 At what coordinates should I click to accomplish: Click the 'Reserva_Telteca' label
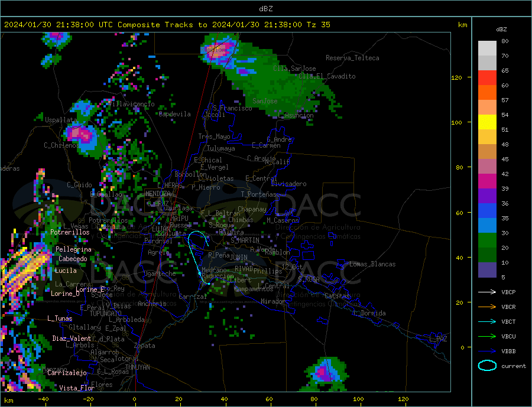point(352,58)
